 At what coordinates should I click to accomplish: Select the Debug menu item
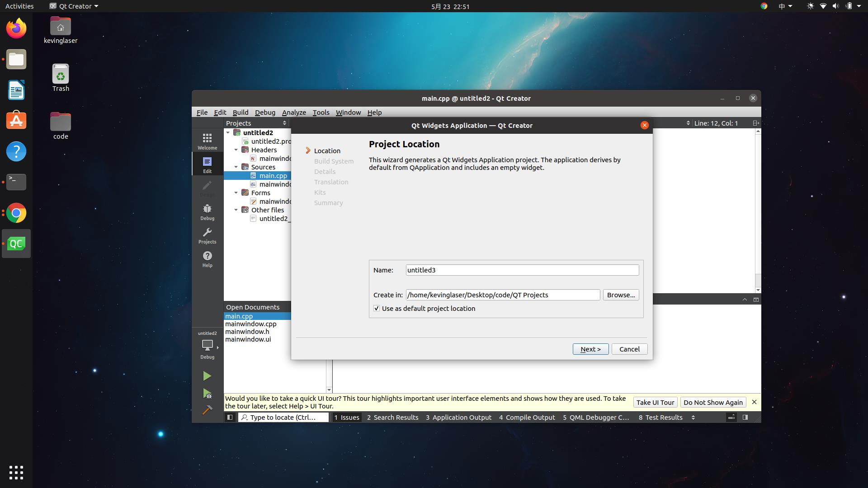(x=264, y=112)
